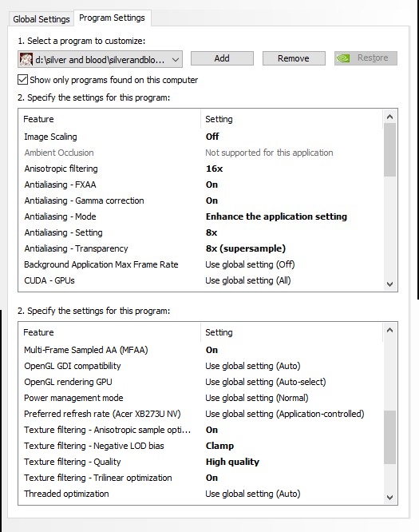Open the 8x Antialiasing setting value
Image resolution: width=419 pixels, height=532 pixels.
tap(211, 232)
